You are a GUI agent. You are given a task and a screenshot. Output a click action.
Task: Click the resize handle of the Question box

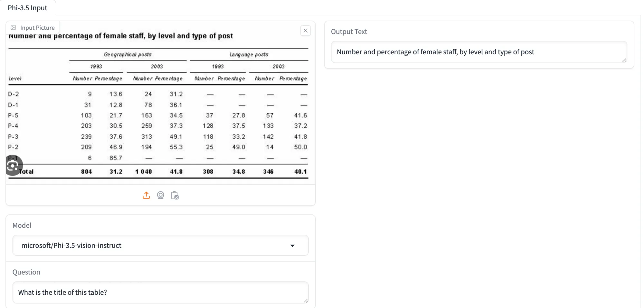[x=306, y=301]
